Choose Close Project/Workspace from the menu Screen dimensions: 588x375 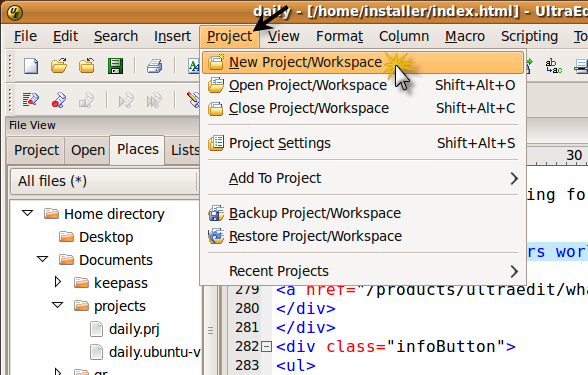click(363, 108)
